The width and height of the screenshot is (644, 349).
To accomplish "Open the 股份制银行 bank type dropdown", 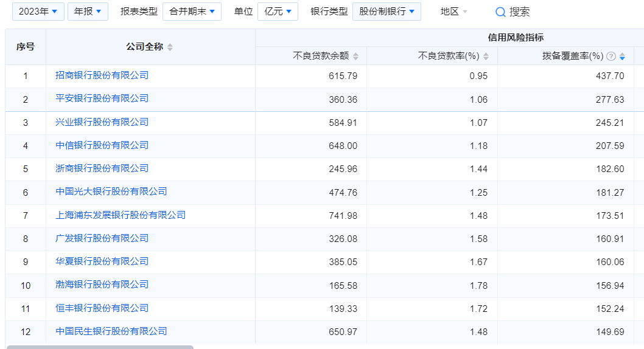I will pos(387,12).
